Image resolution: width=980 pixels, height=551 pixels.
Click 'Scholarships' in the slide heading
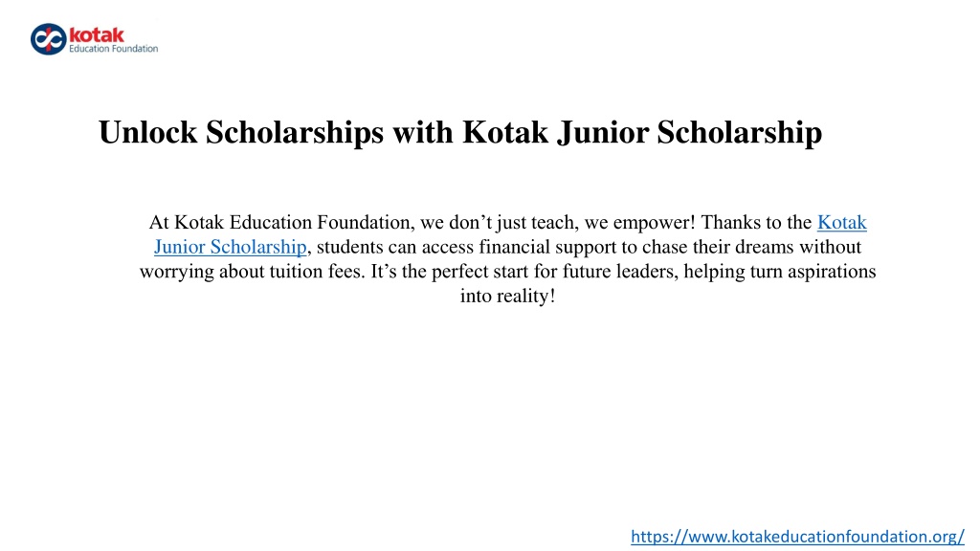295,133
